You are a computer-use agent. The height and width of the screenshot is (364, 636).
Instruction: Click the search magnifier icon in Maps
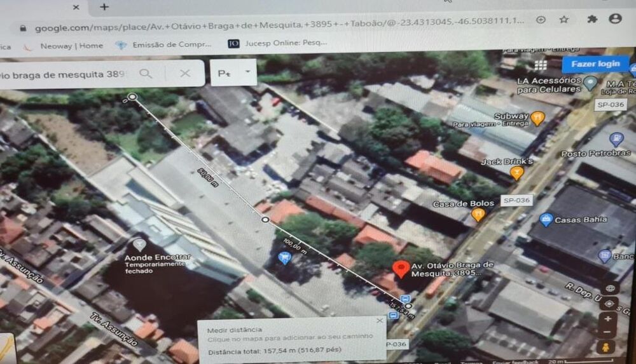tap(146, 74)
